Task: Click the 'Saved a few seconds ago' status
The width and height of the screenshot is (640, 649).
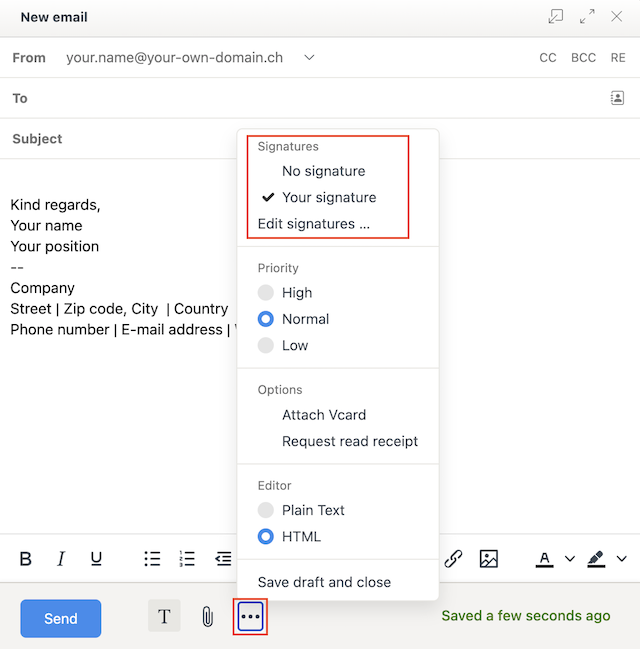Action: pos(526,616)
